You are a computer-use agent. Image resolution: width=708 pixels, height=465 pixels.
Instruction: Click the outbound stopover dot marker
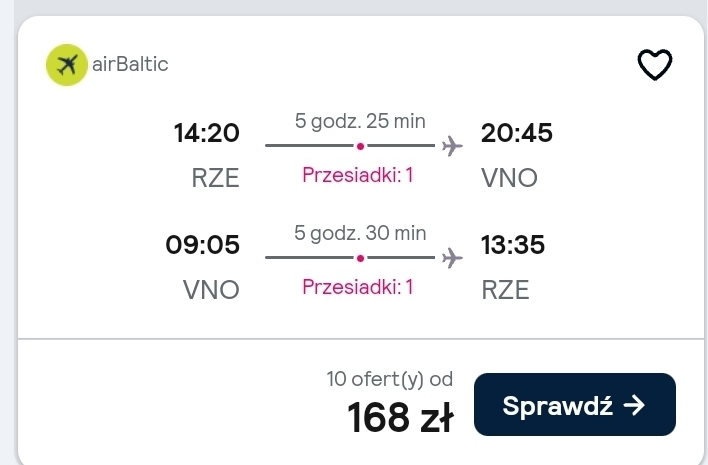pyautogui.click(x=360, y=146)
